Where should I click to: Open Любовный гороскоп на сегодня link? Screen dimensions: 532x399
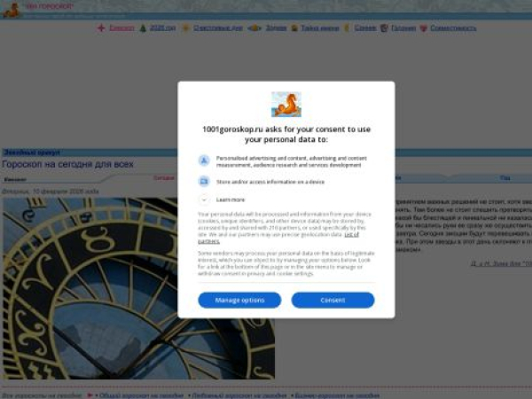point(239,395)
